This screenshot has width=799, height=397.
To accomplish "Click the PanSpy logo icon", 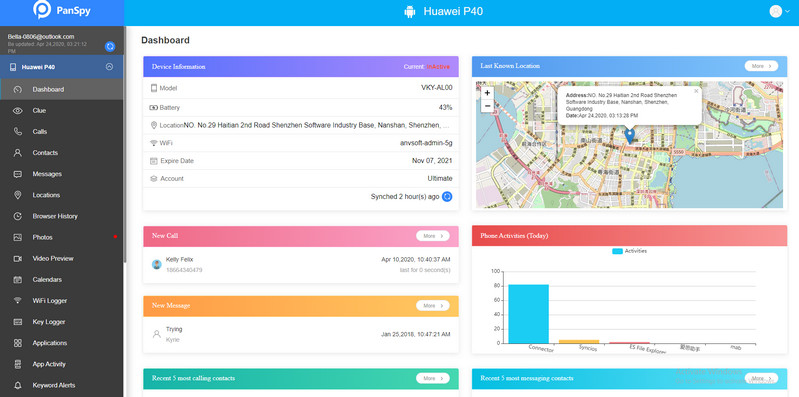I will point(42,9).
